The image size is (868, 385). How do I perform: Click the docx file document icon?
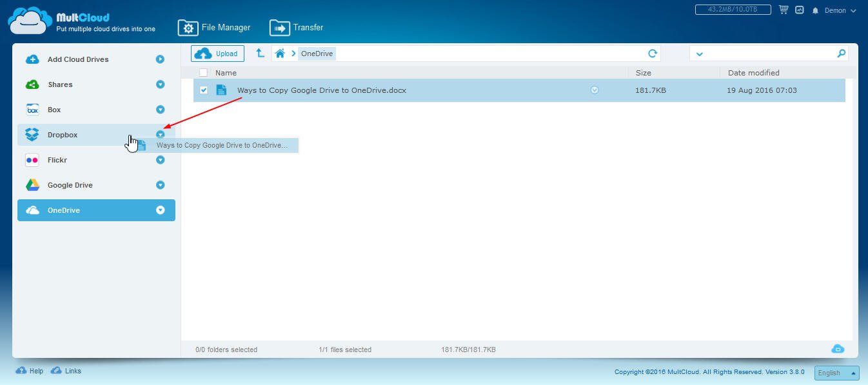pos(221,90)
